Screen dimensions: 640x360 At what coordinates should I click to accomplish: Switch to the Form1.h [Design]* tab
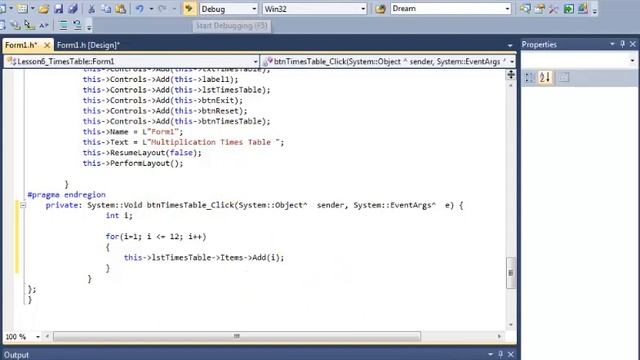[x=88, y=45]
